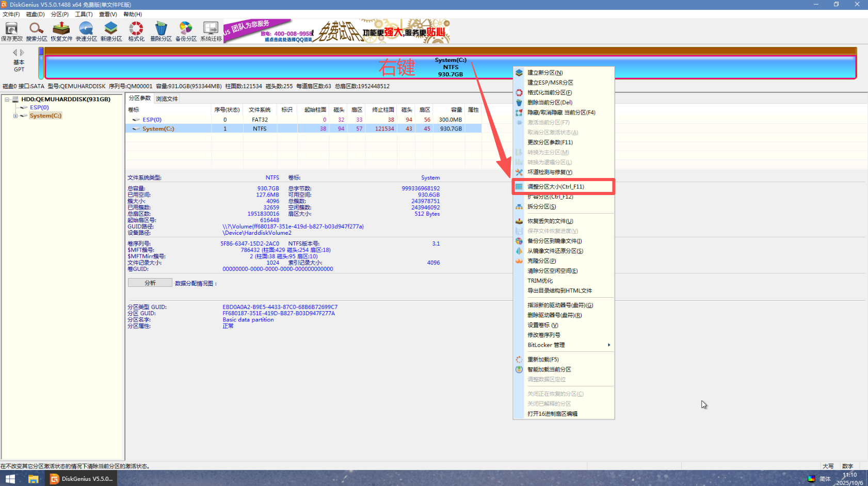Switch to the 浏览文件 tab
Screen dimensions: 868x486
(x=166, y=98)
